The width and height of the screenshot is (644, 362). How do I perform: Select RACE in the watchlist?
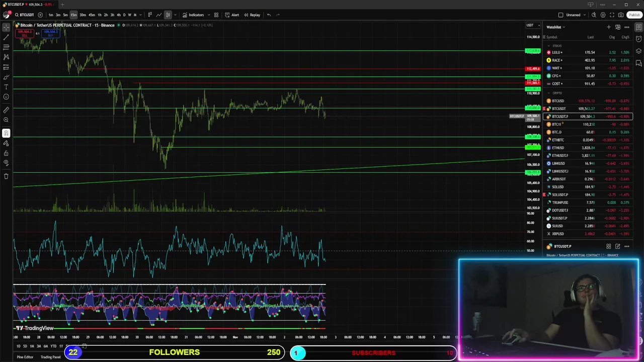tap(588, 60)
